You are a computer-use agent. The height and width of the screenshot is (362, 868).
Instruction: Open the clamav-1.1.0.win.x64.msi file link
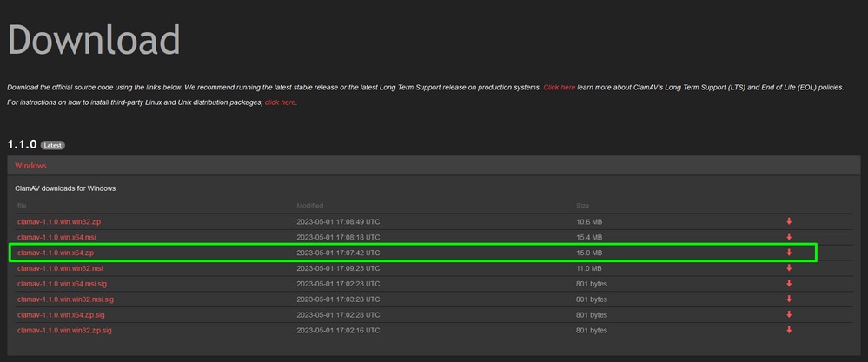click(57, 237)
